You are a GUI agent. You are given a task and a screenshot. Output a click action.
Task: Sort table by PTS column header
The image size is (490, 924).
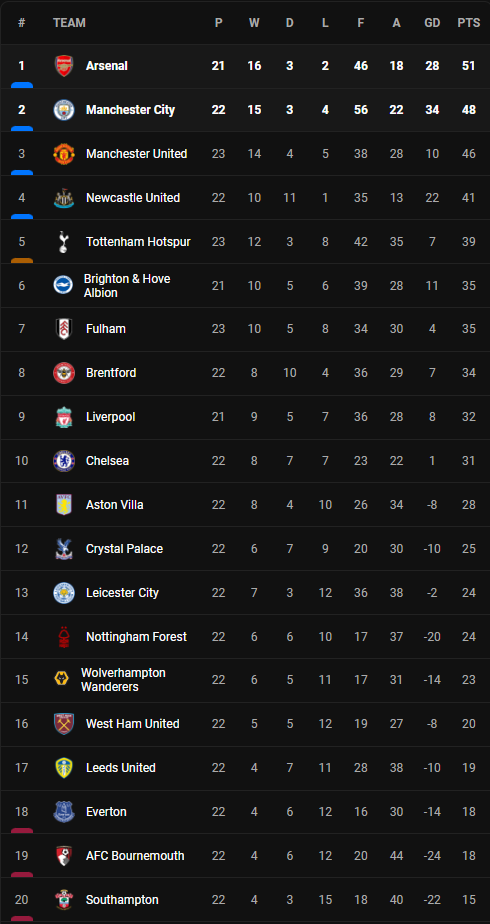tap(469, 23)
